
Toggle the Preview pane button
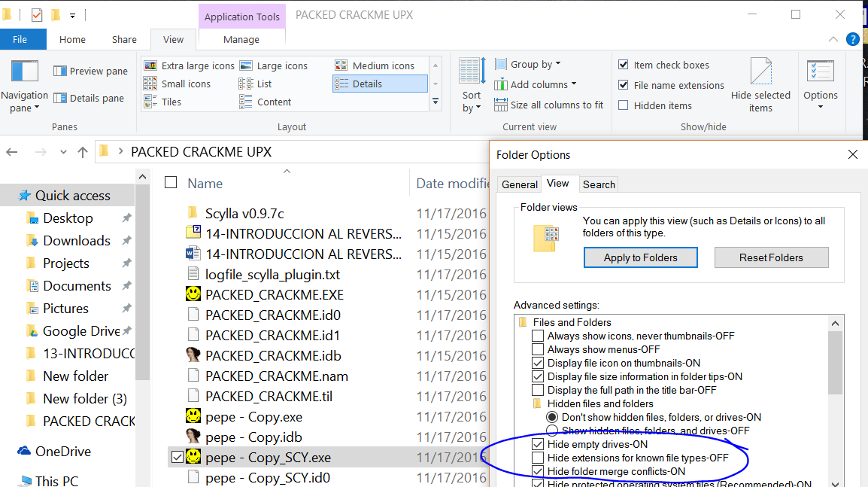(x=91, y=72)
